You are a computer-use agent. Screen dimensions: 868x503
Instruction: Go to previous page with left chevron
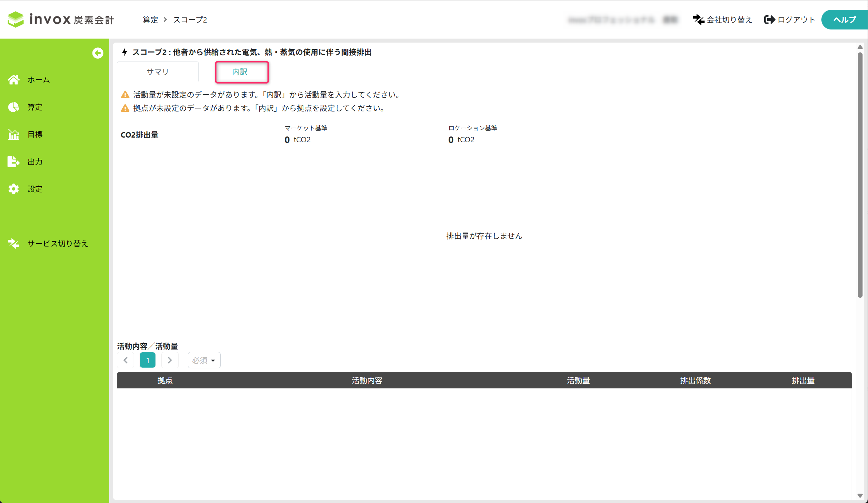126,360
